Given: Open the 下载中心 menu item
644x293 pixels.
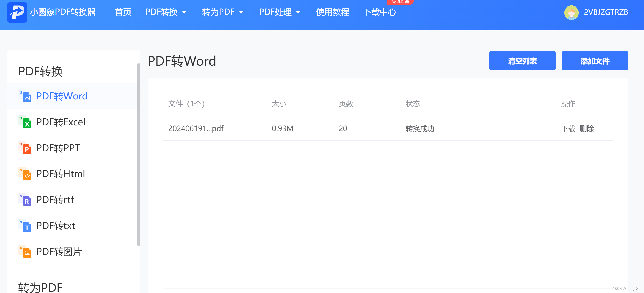Looking at the screenshot, I should pos(379,12).
